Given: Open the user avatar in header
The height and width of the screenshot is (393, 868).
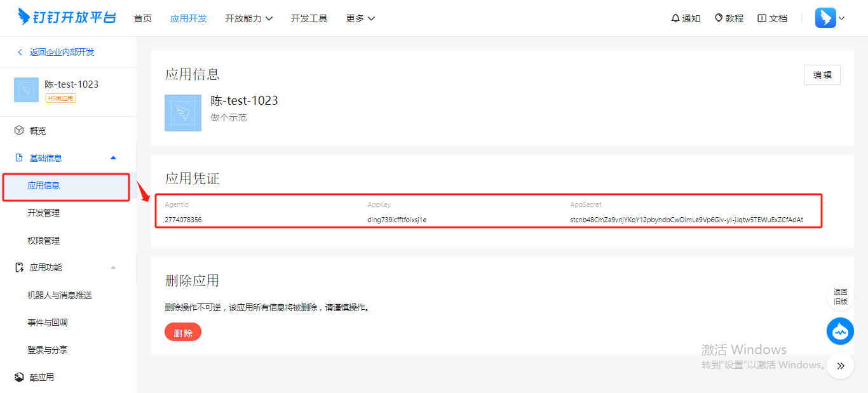Looking at the screenshot, I should tap(825, 18).
